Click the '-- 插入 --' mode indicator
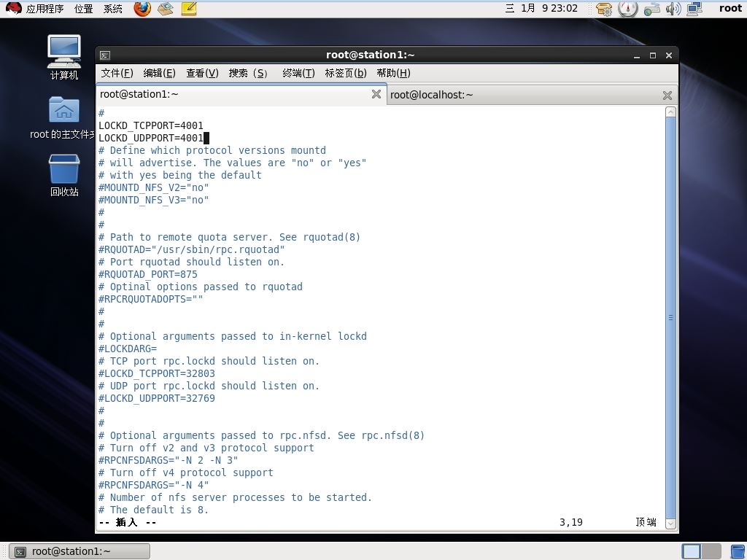This screenshot has height=560, width=747. [128, 522]
